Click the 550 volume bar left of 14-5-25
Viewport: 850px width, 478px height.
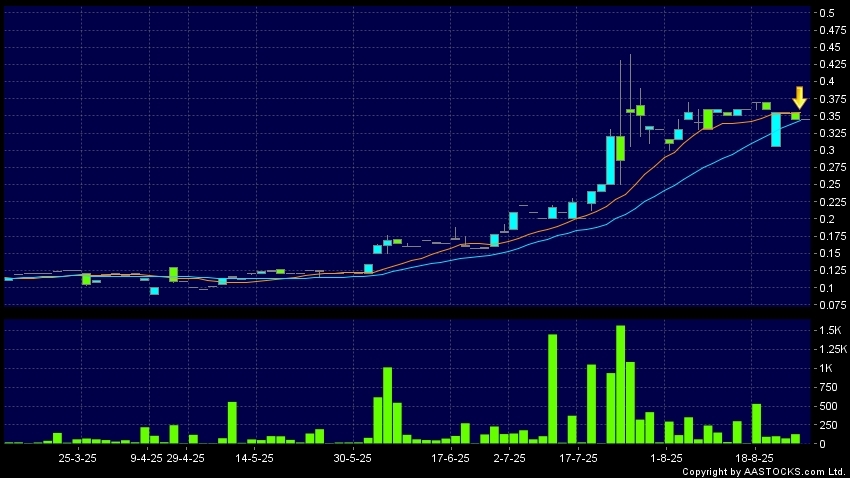[232, 423]
